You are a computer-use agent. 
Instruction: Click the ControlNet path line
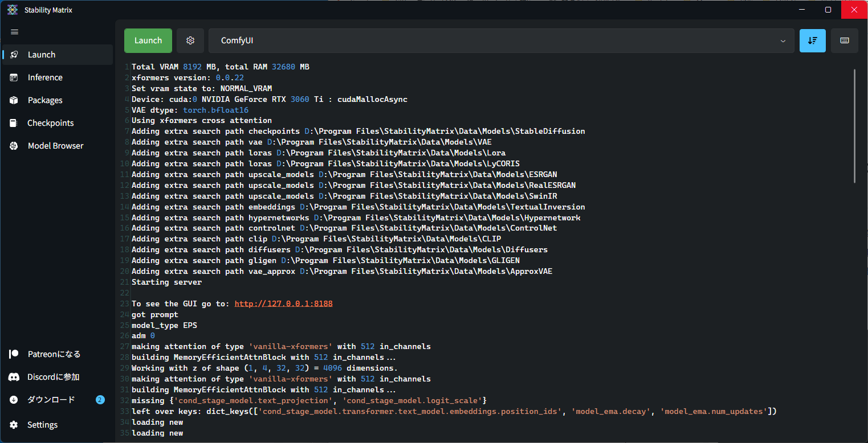pyautogui.click(x=344, y=228)
